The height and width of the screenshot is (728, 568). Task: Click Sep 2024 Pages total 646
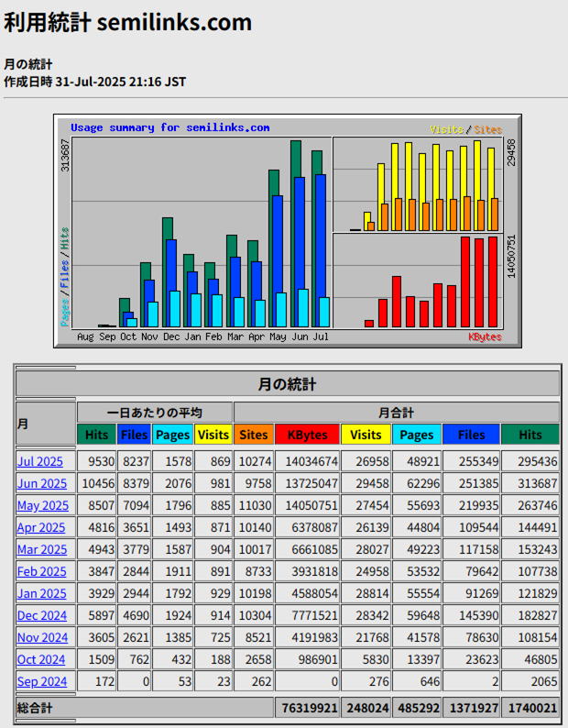tap(416, 681)
